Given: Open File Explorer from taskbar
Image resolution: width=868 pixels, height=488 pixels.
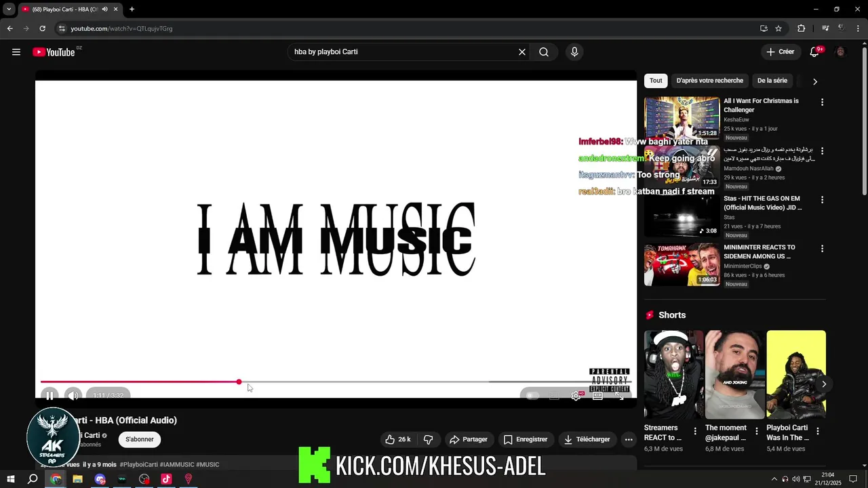Looking at the screenshot, I should [77, 479].
